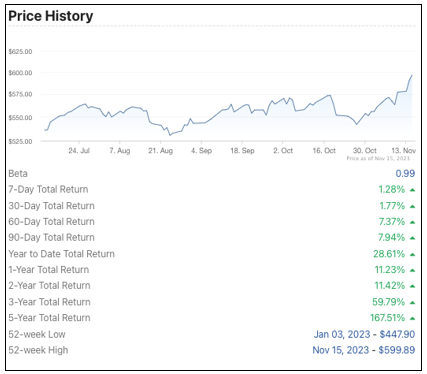427x374 pixels.
Task: Click the 90-Day Total Return label
Action: 52,237
